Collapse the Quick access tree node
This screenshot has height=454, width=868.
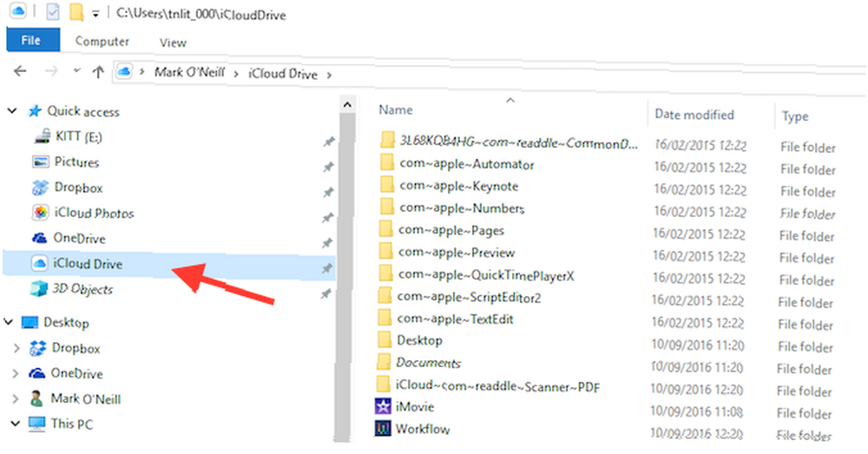[x=11, y=111]
